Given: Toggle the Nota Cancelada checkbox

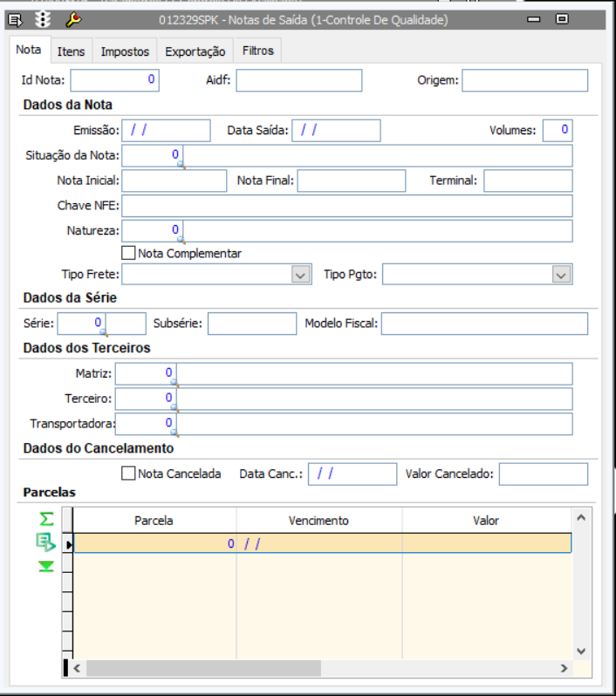Looking at the screenshot, I should tap(128, 474).
